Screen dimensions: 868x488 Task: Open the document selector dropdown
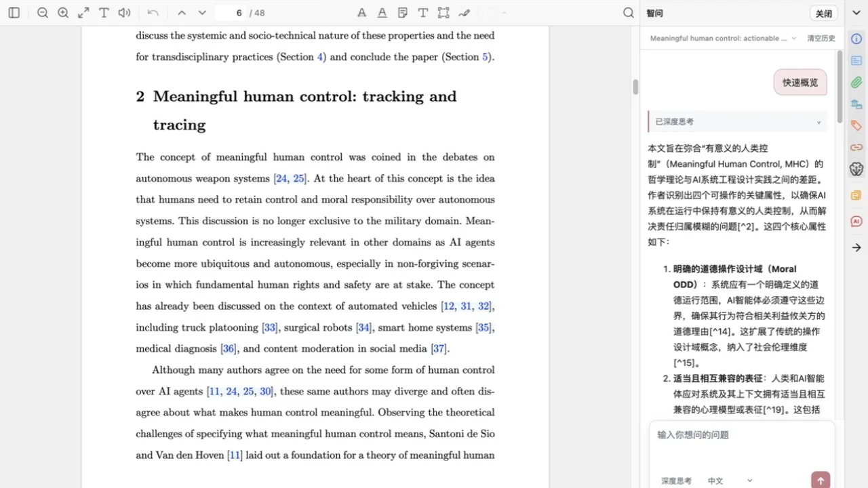point(724,39)
